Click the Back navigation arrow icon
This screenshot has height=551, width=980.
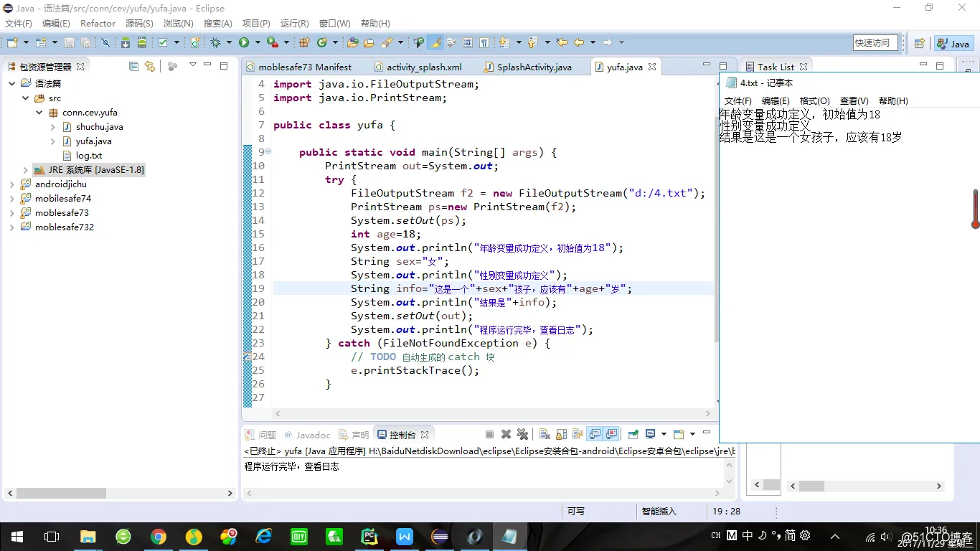[x=579, y=42]
